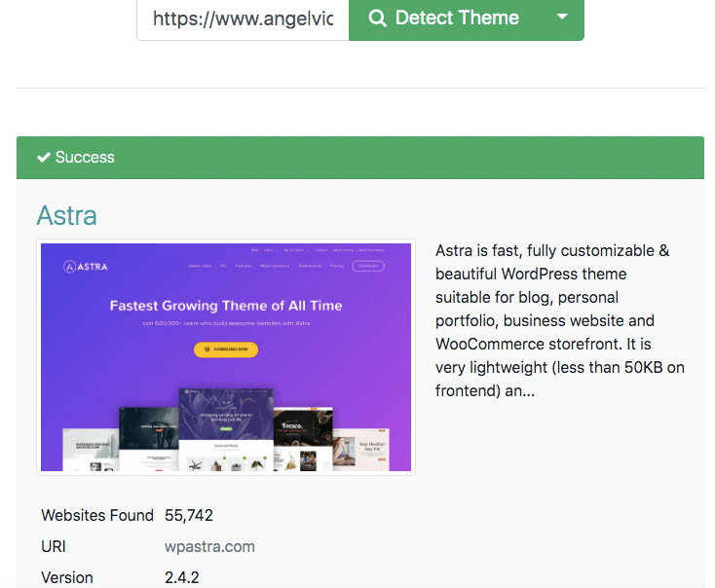Click the URL input field

[244, 19]
